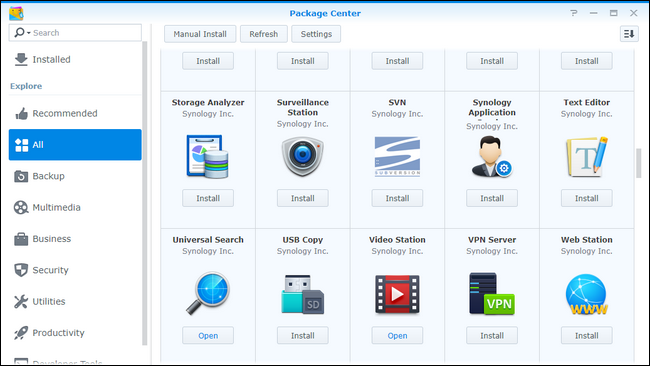Open the Text Editor package icon

(587, 157)
